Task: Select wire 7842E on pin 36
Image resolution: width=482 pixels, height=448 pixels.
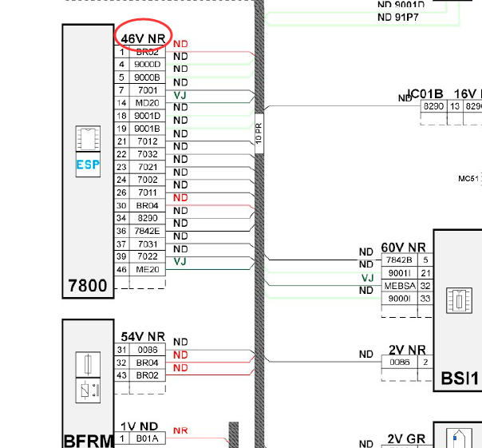Action: pos(148,231)
